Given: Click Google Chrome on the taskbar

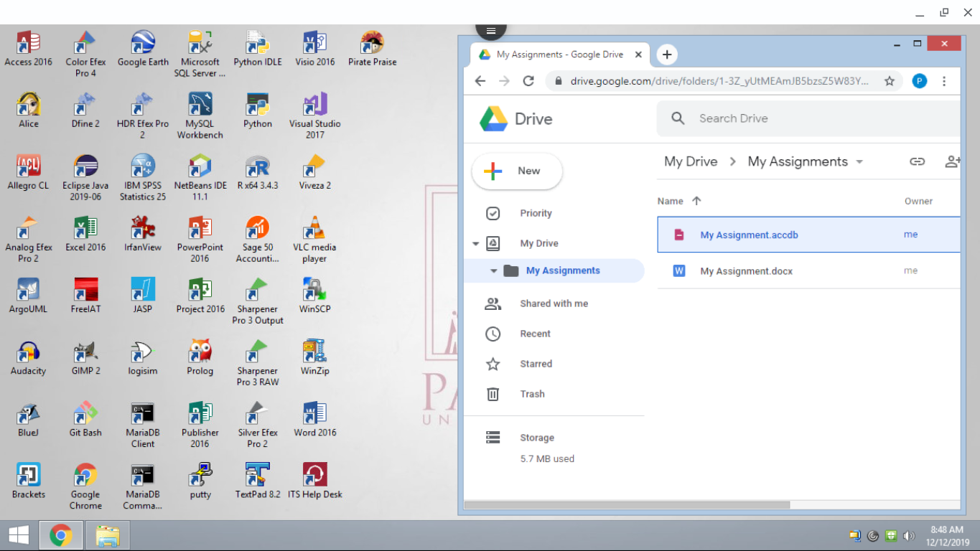Looking at the screenshot, I should point(60,535).
